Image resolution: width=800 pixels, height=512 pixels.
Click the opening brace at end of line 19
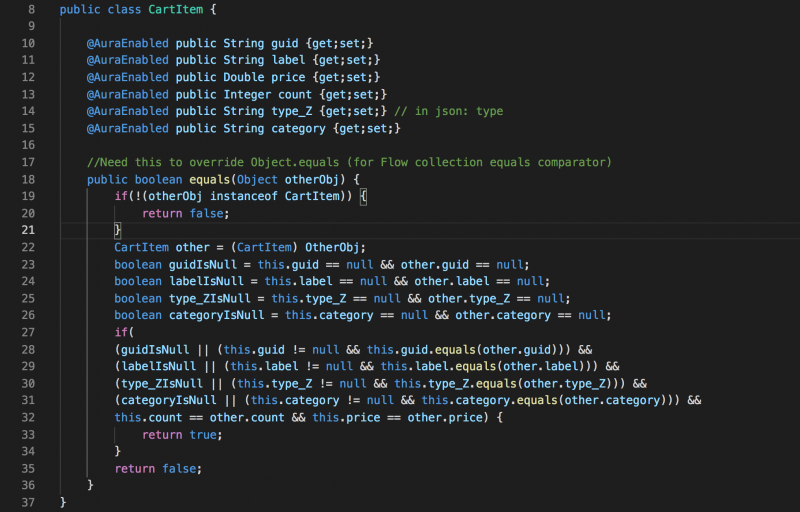point(363,196)
